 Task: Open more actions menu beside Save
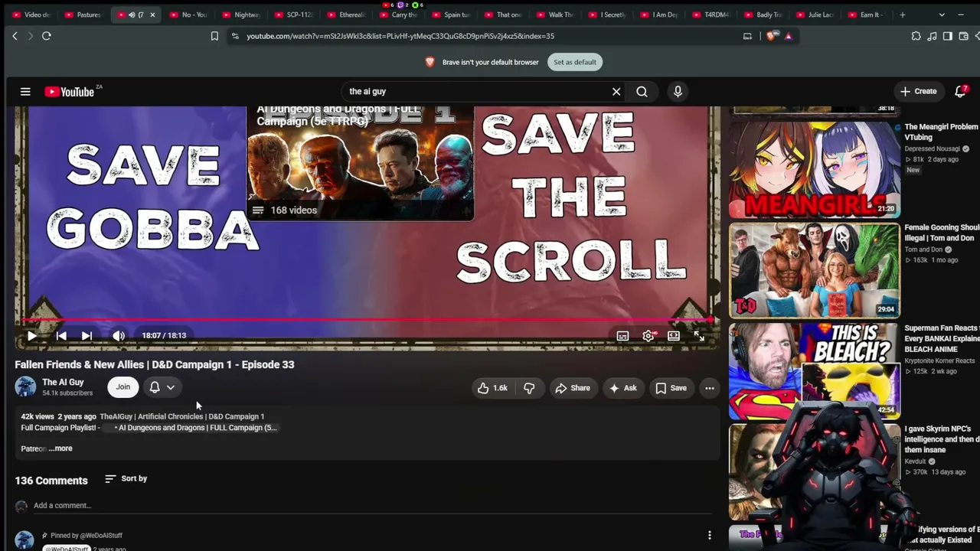pyautogui.click(x=710, y=388)
